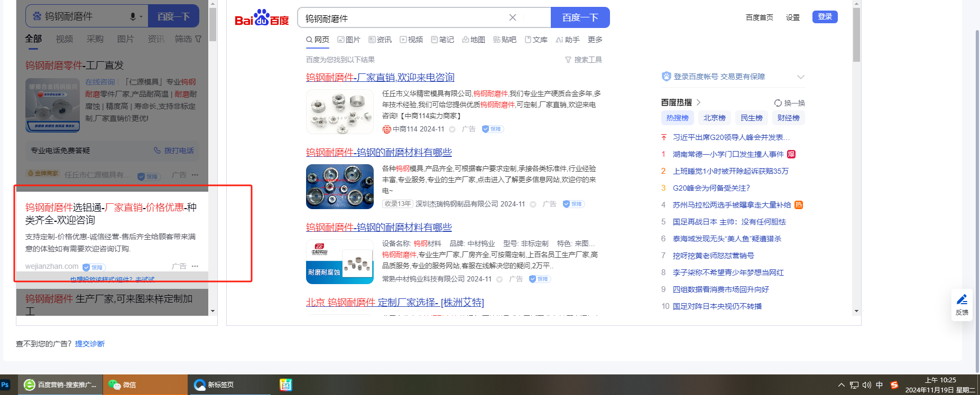Open more options dots on 仁源模具 mobile ad
Image resolution: width=980 pixels, height=395 pixels.
pos(195,175)
